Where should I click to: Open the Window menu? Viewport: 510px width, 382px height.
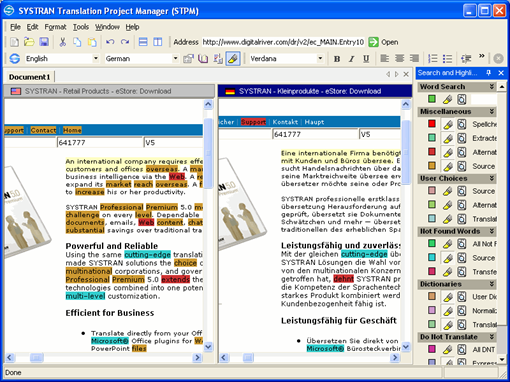(107, 27)
